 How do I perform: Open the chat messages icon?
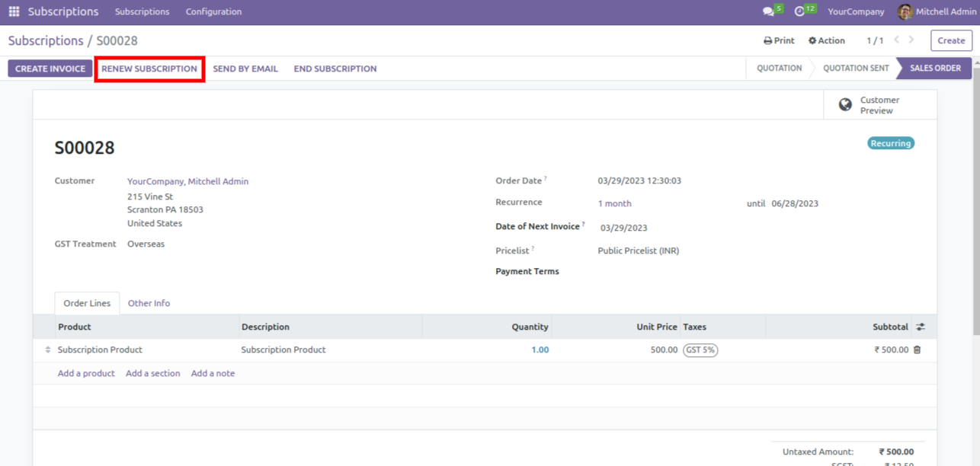pos(768,11)
